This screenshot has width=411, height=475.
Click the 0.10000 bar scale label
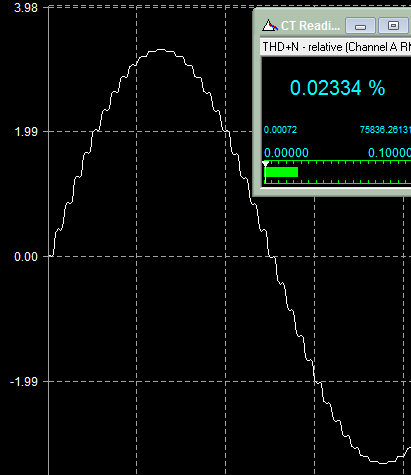[x=389, y=153]
